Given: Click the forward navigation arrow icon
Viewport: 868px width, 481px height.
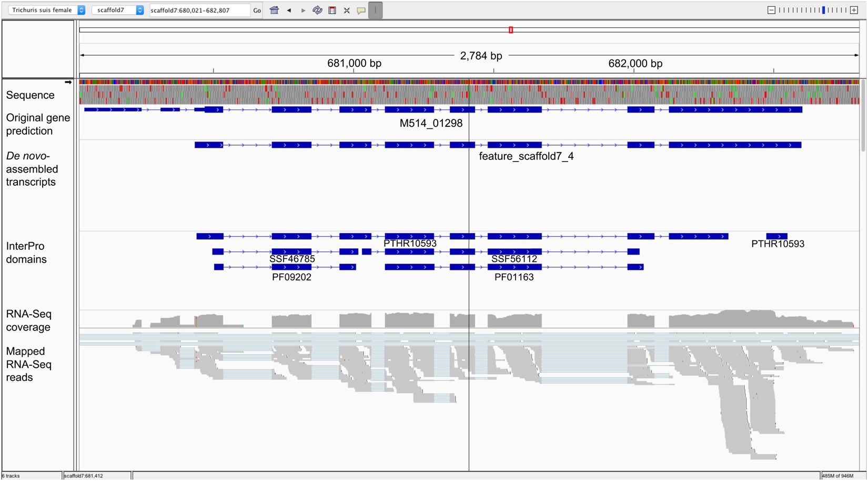Looking at the screenshot, I should [304, 10].
